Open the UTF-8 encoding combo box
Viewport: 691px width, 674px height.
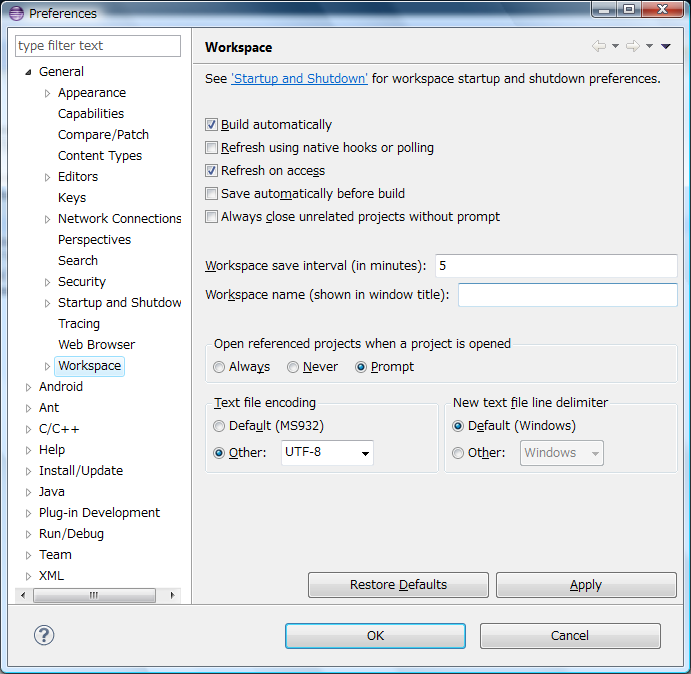327,453
